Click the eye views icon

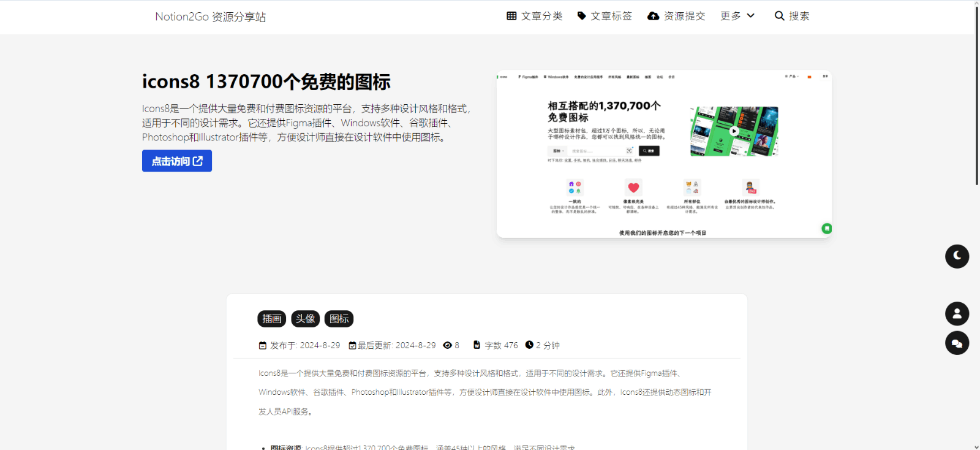[447, 345]
